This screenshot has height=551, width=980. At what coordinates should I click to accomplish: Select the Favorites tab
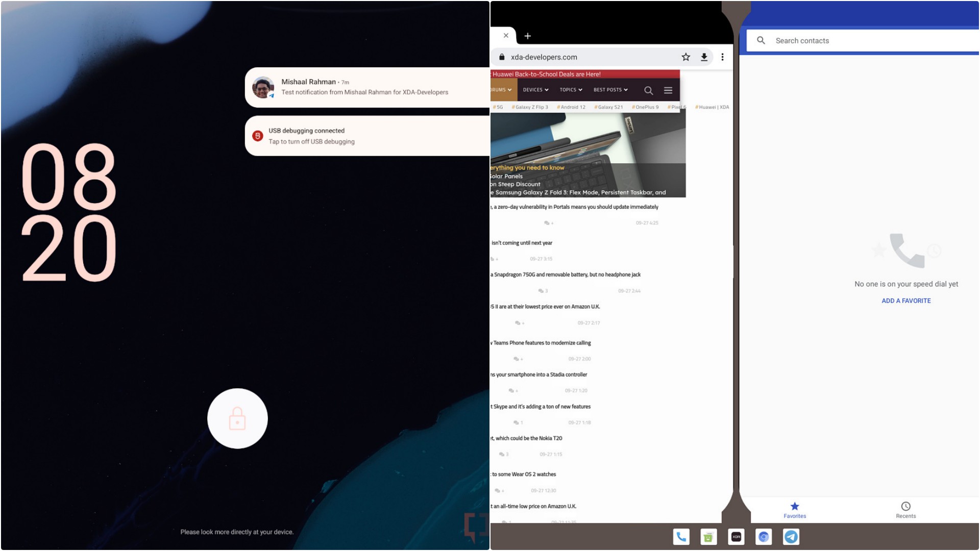(x=795, y=509)
